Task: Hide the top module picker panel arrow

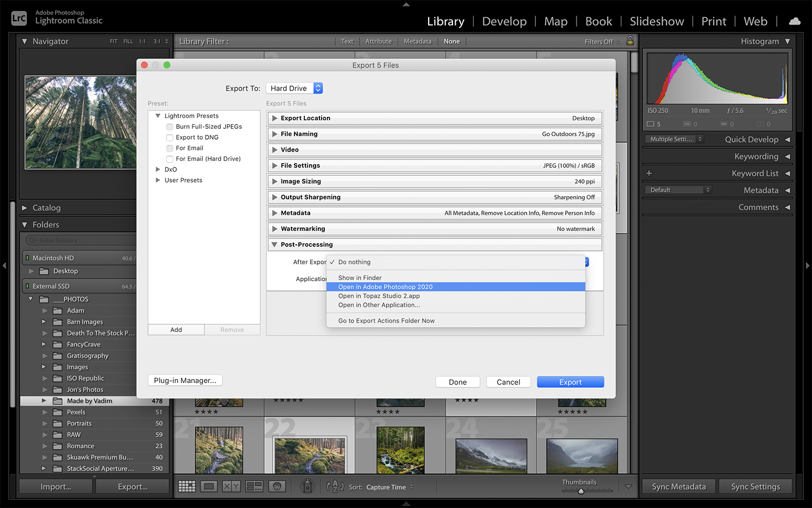Action: (x=406, y=4)
